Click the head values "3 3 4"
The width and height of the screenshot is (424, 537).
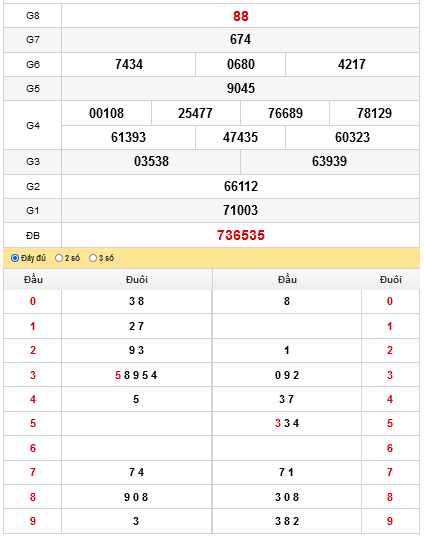[287, 423]
